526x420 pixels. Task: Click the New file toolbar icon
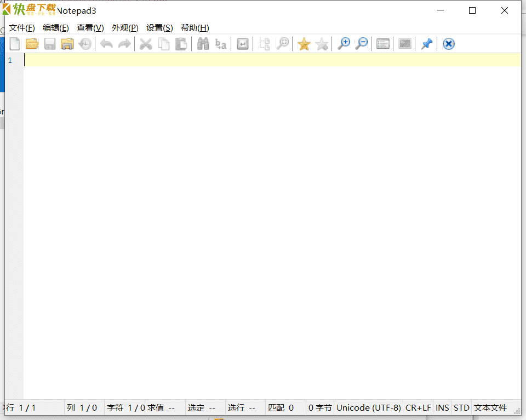tap(15, 44)
